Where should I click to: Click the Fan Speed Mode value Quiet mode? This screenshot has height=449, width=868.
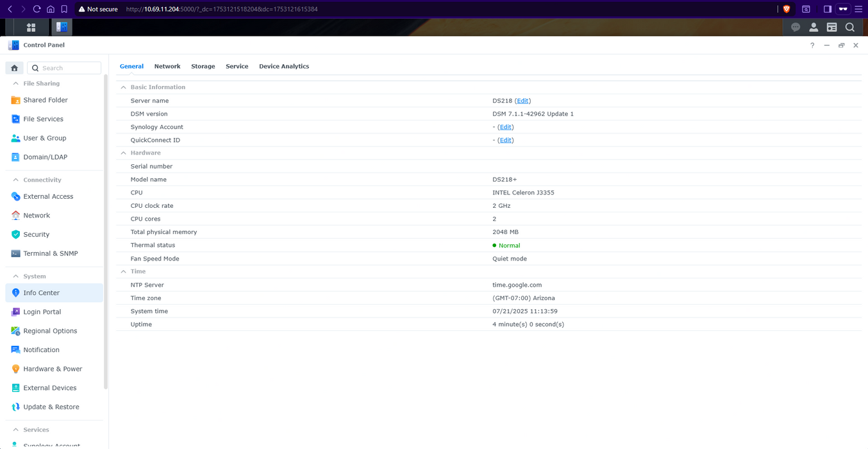tap(510, 258)
